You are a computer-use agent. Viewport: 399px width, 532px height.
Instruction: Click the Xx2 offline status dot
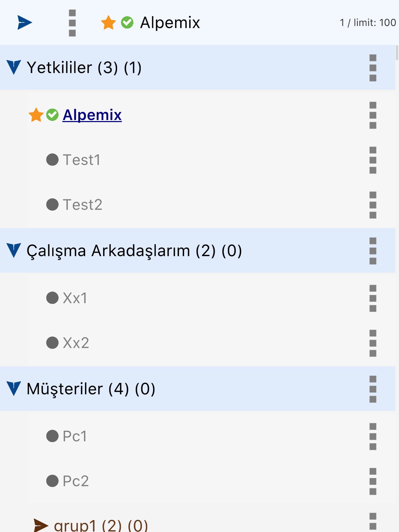(52, 343)
